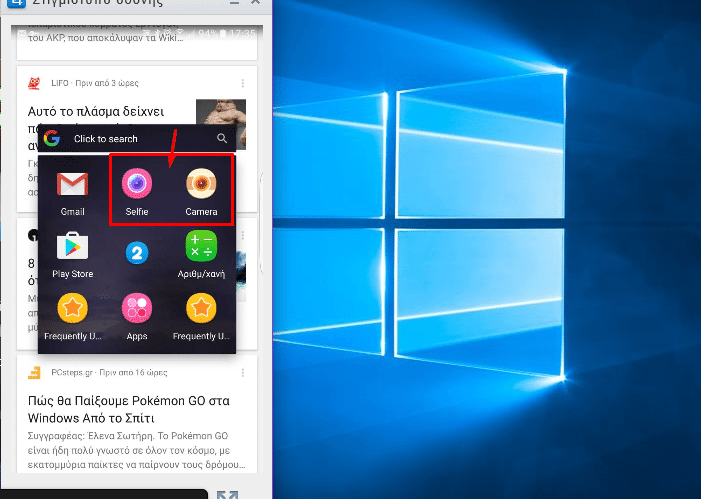The image size is (701, 499).
Task: Open the Camera app
Action: (x=201, y=183)
